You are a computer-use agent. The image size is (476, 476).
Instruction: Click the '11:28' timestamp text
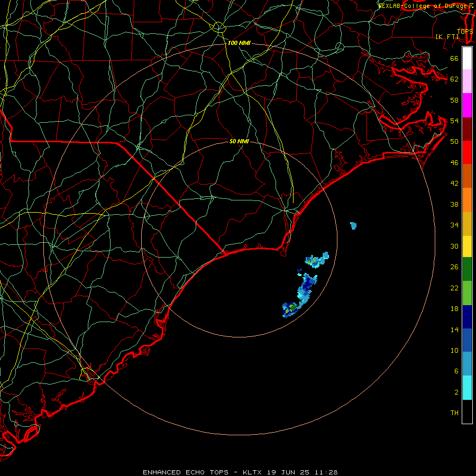pos(326,472)
